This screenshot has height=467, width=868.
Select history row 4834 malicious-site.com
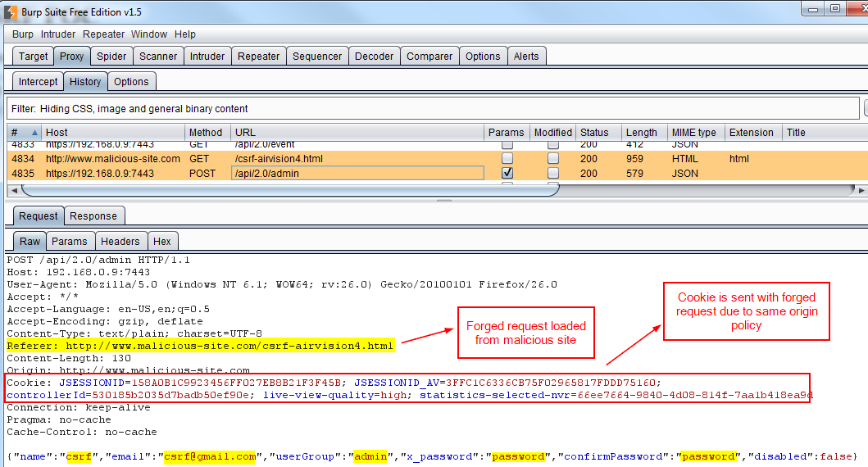point(438,158)
